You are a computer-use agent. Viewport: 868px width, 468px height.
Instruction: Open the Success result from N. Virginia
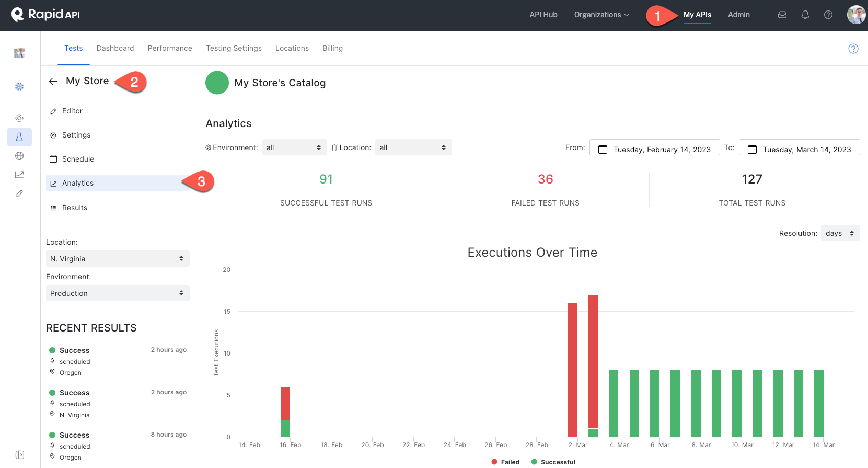pyautogui.click(x=118, y=404)
